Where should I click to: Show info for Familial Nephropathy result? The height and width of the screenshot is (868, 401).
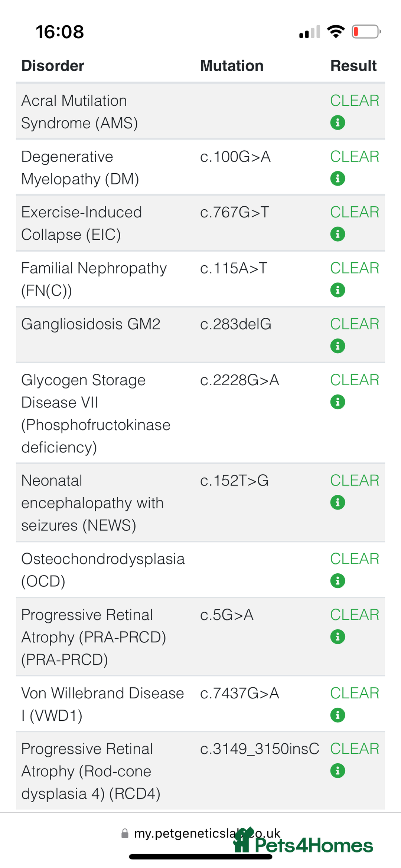(338, 290)
